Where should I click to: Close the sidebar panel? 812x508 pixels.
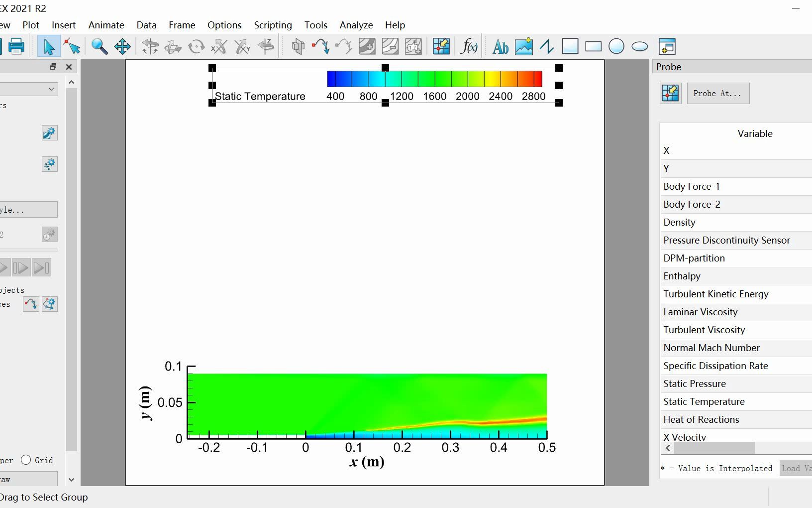69,67
